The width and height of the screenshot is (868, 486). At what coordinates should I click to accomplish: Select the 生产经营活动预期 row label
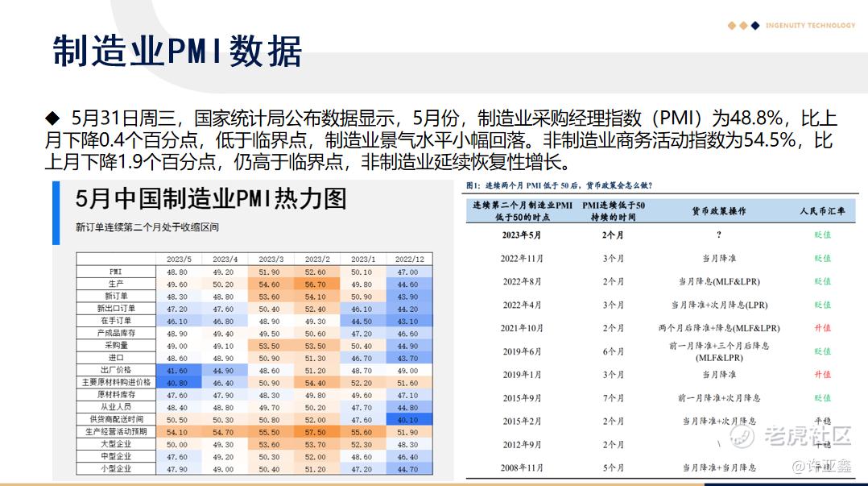click(116, 432)
